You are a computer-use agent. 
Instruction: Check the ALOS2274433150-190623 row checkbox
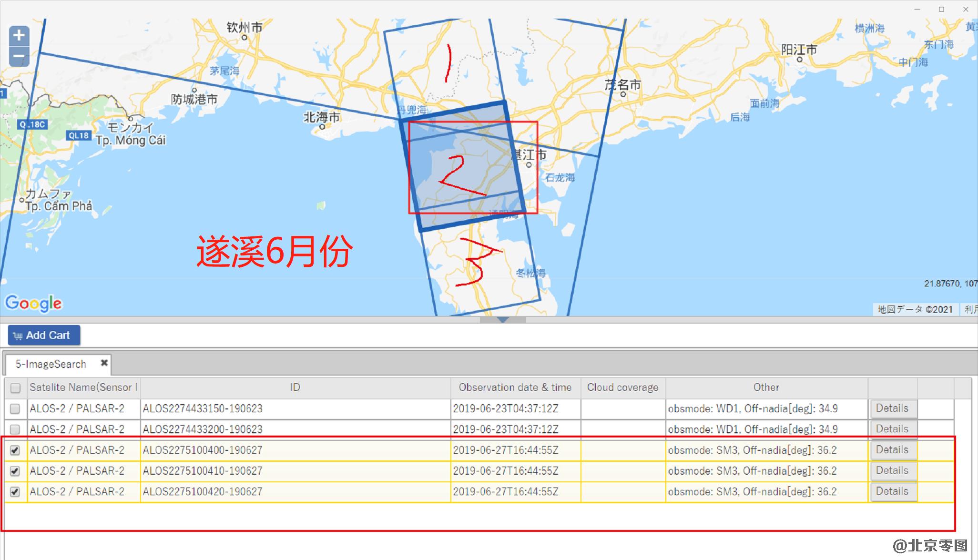tap(15, 408)
